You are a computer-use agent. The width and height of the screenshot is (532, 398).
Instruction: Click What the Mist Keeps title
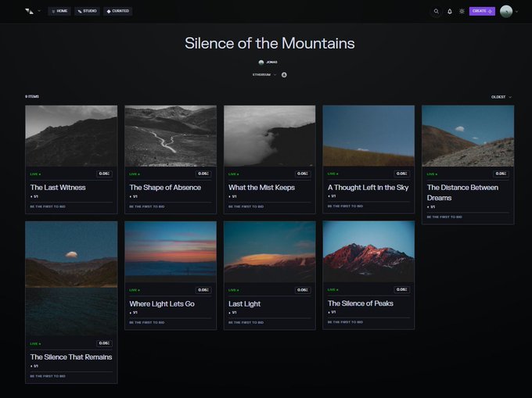[x=261, y=188]
